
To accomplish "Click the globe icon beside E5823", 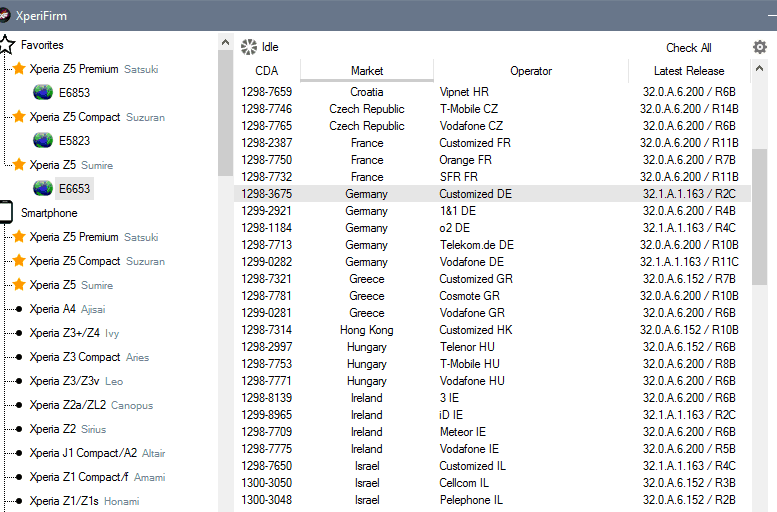I will point(43,140).
